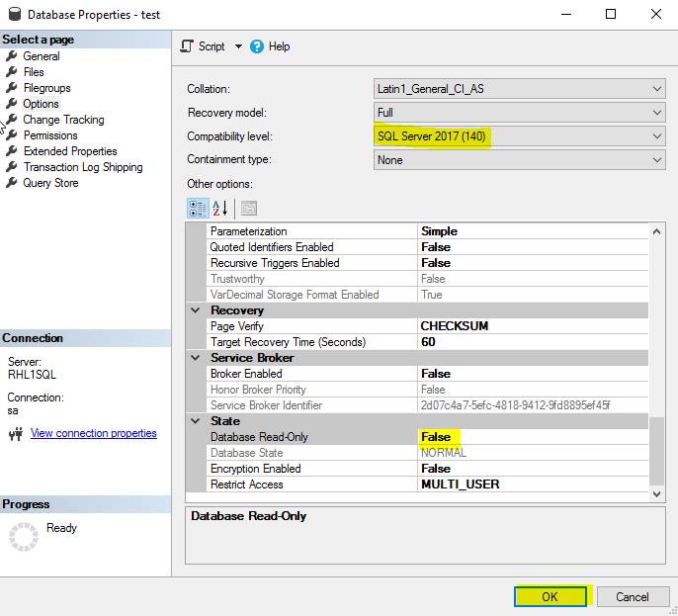Viewport: 678px width, 616px height.
Task: Click the database icon in the title bar
Action: point(14,15)
